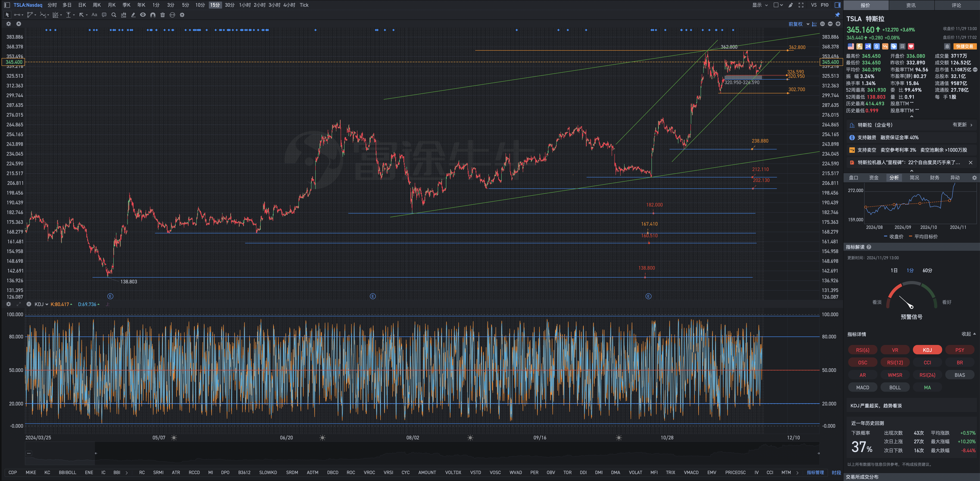Screen dimensions: 980x481
Task: Click the blue 24-hour trading icon
Action: pos(868,46)
